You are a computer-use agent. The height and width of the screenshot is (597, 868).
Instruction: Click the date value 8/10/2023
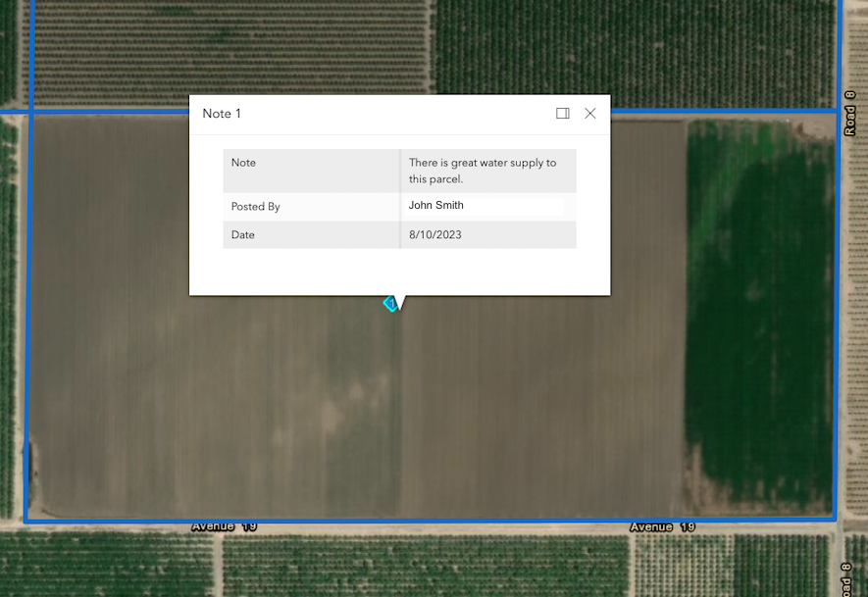click(x=434, y=235)
